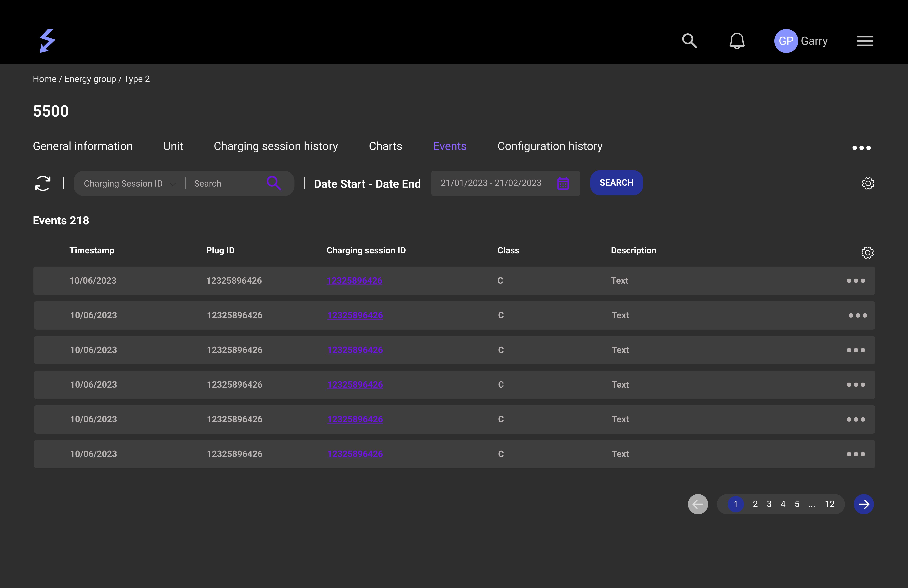Viewport: 908px width, 588px height.
Task: Click the date range input field
Action: [x=490, y=183]
